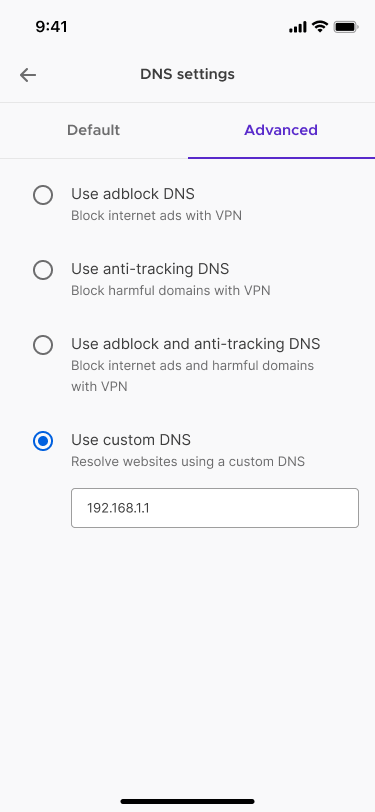
Task: Select the Use anti-tracking DNS radio button
Action: click(x=43, y=270)
